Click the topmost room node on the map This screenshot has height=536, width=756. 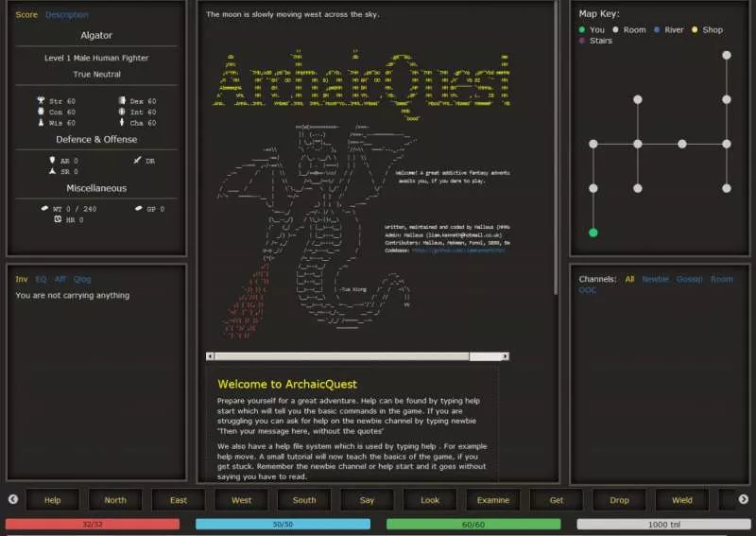[726, 55]
